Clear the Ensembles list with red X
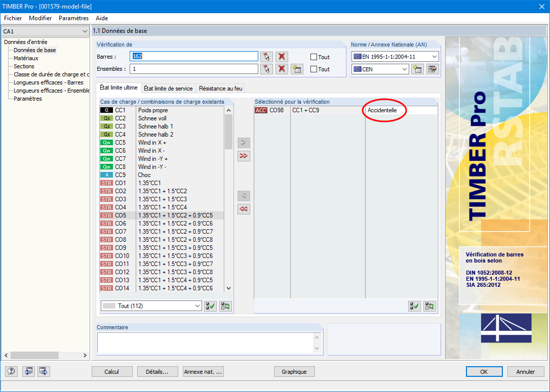This screenshot has height=392, width=550. [x=282, y=69]
